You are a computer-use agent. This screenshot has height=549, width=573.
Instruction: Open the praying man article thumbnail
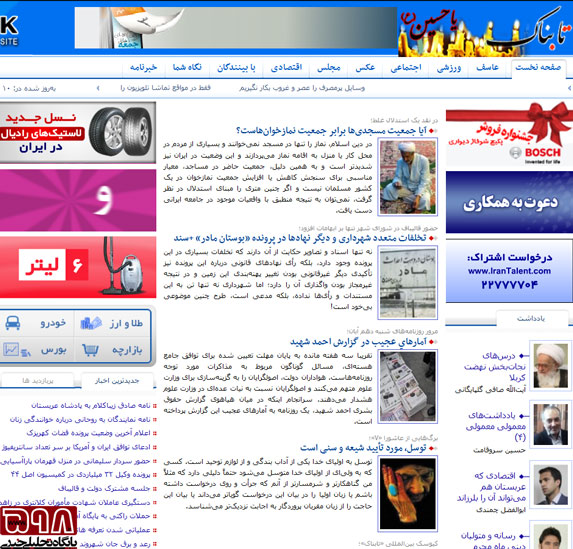coord(408,177)
